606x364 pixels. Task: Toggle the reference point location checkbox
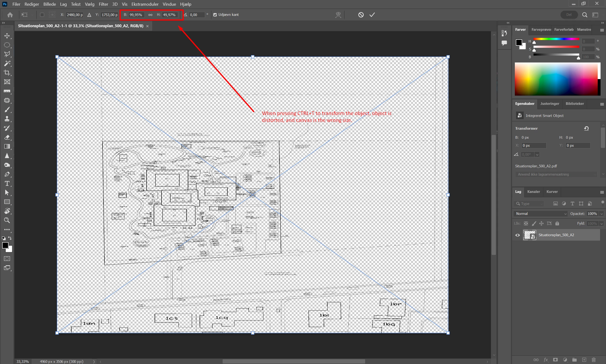point(42,15)
